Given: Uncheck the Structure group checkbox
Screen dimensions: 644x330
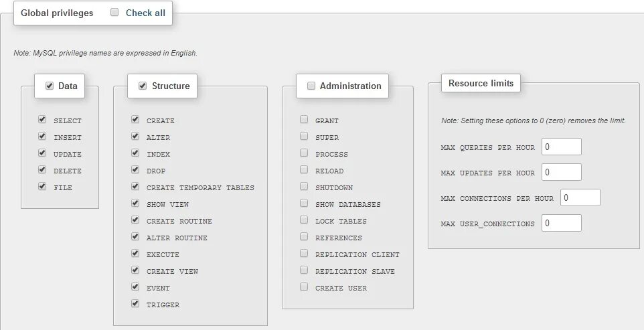Looking at the screenshot, I should click(143, 86).
